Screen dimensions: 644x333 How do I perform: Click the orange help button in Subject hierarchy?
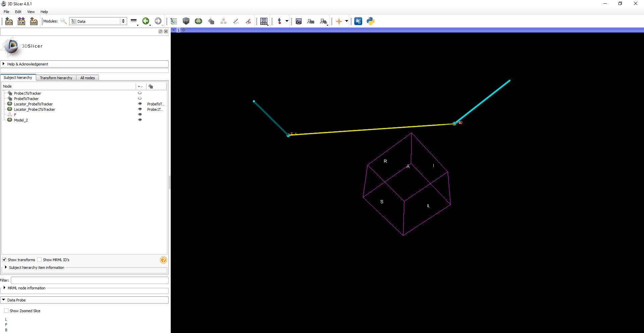point(163,260)
